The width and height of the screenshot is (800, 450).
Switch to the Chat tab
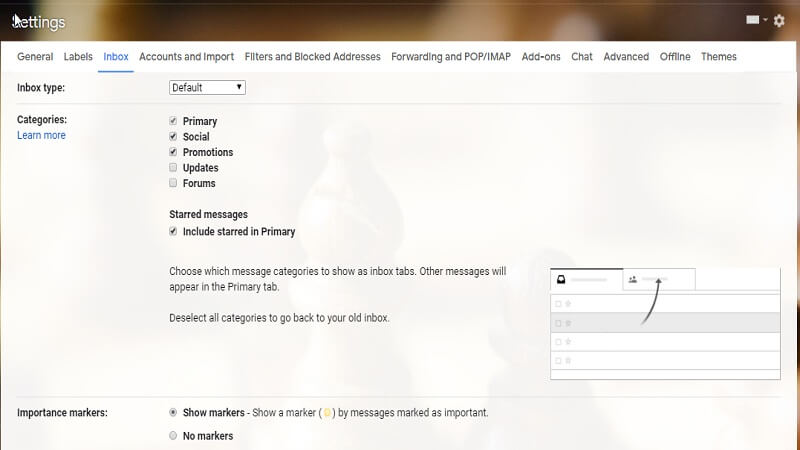click(582, 57)
